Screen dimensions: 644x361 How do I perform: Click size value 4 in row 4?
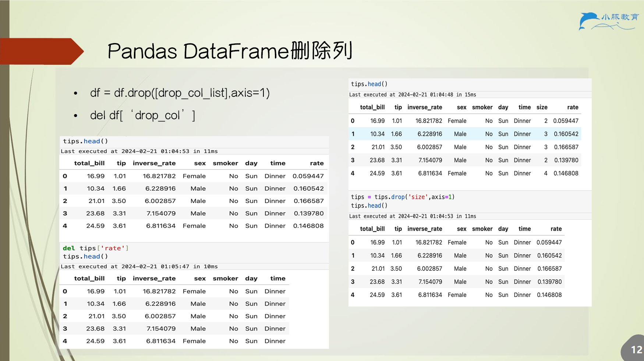(x=545, y=173)
